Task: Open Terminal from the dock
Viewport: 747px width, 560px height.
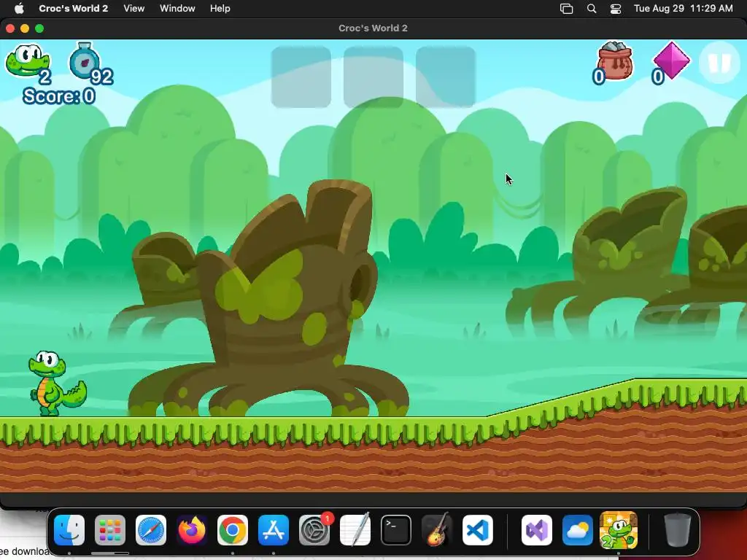Action: (396, 530)
